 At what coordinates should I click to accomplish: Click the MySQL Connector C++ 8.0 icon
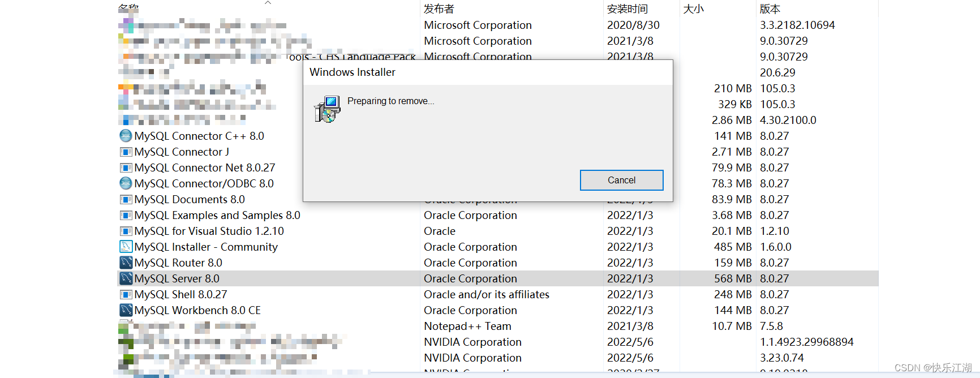pos(126,136)
